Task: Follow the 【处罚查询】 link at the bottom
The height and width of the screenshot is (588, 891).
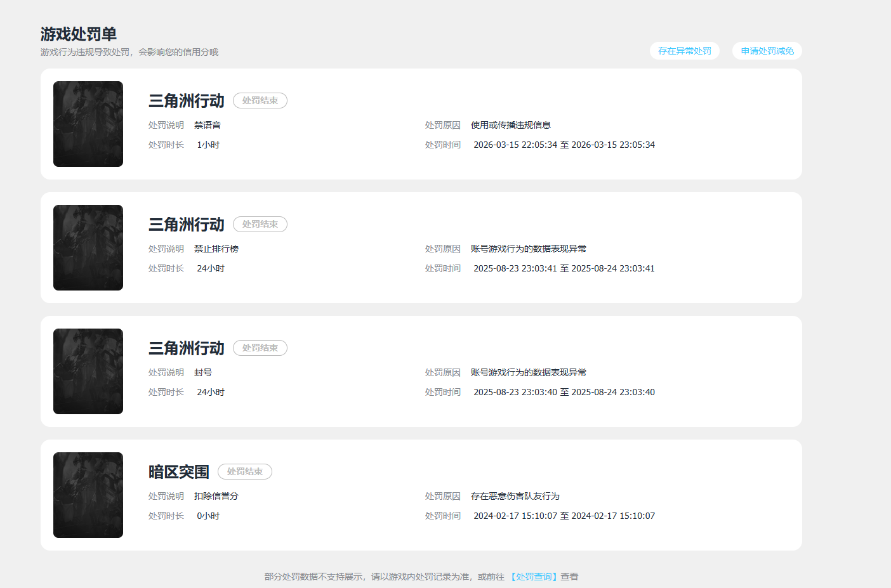Action: click(x=533, y=577)
